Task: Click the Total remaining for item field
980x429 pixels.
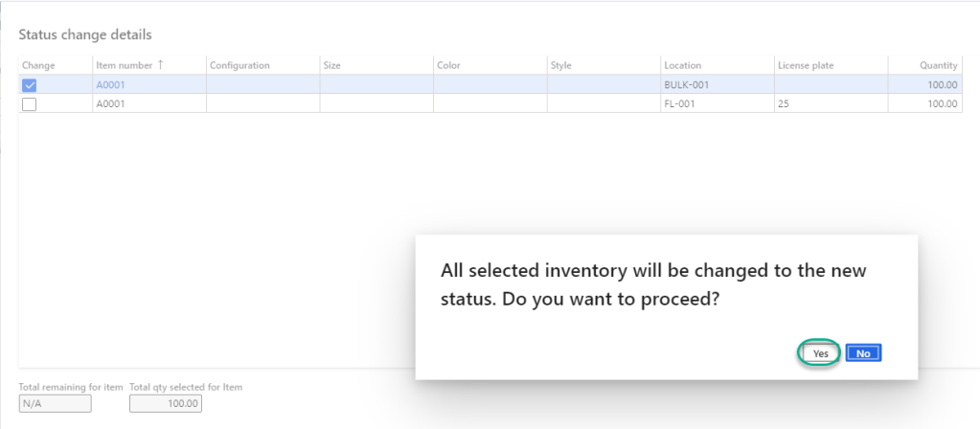Action: [x=56, y=404]
